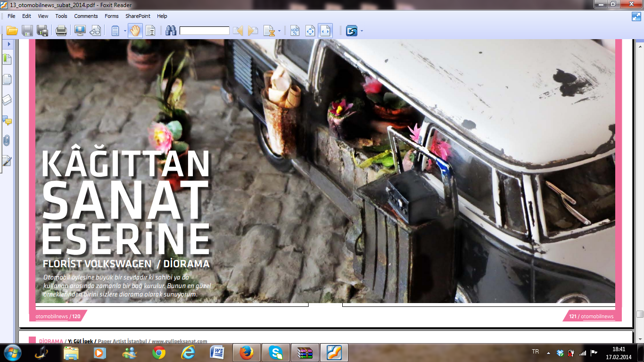
Task: Click the '121 / otomobilnews' page footer
Action: click(x=591, y=316)
